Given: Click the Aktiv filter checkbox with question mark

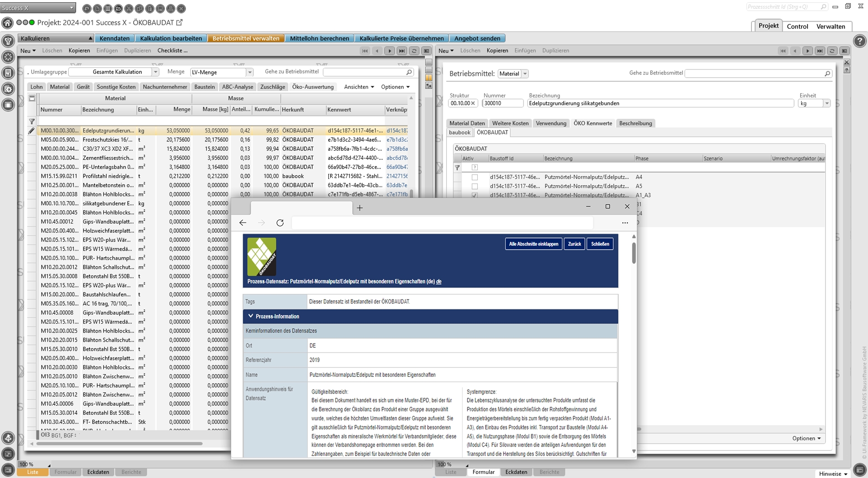Looking at the screenshot, I should [x=475, y=167].
